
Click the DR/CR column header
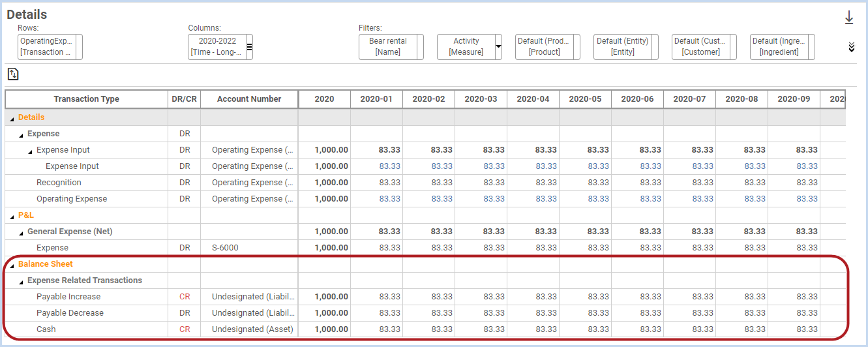click(x=185, y=99)
